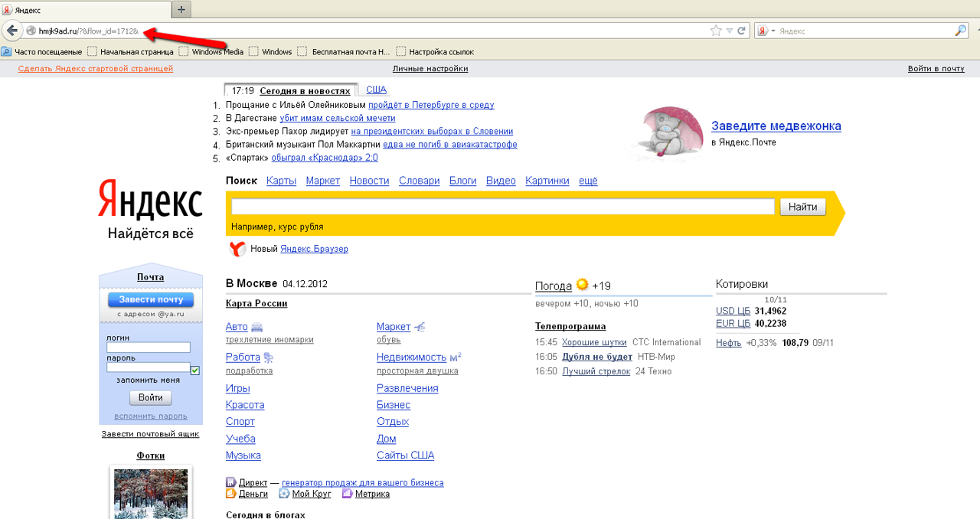The height and width of the screenshot is (519, 980).
Task: Switch search to Карты
Action: click(x=281, y=181)
